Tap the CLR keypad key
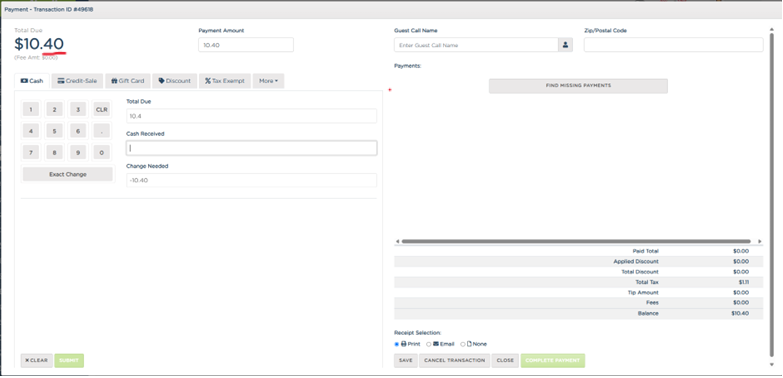783x378 pixels. click(102, 110)
